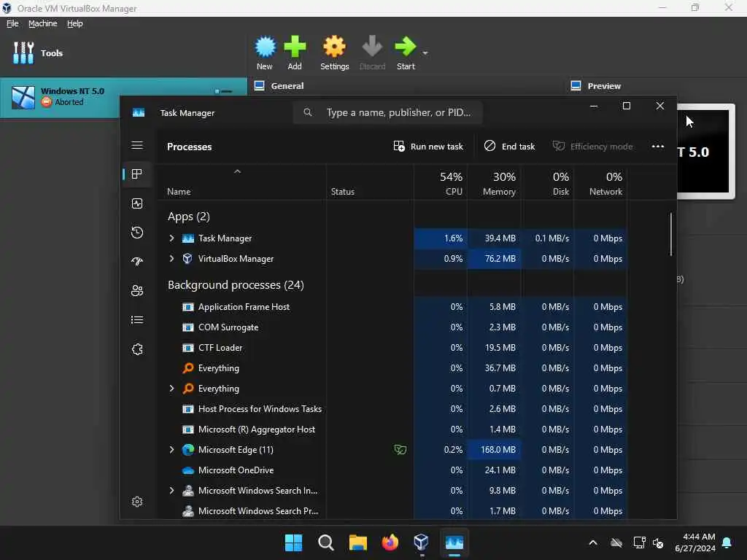Screen dimensions: 747x560
Task: Select CTF Loader process row
Action: (392, 348)
